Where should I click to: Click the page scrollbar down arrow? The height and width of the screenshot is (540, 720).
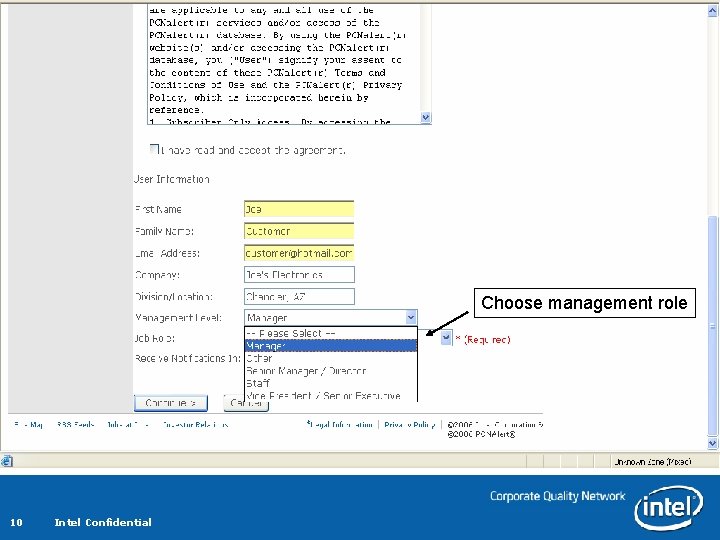click(x=712, y=443)
